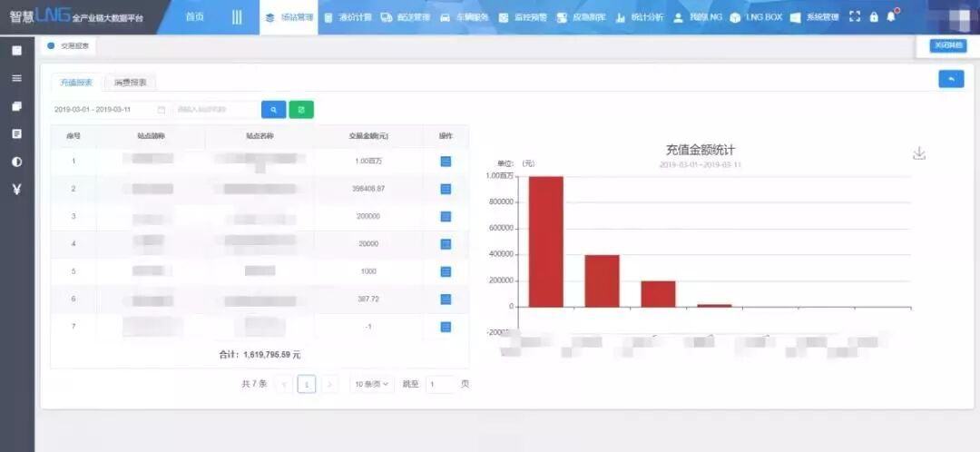Open the 10 条/页 page size dropdown
This screenshot has width=980, height=452.
[x=372, y=384]
